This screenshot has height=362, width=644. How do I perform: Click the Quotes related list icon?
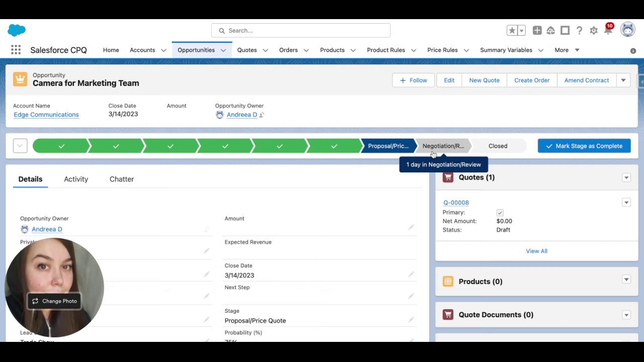[448, 177]
